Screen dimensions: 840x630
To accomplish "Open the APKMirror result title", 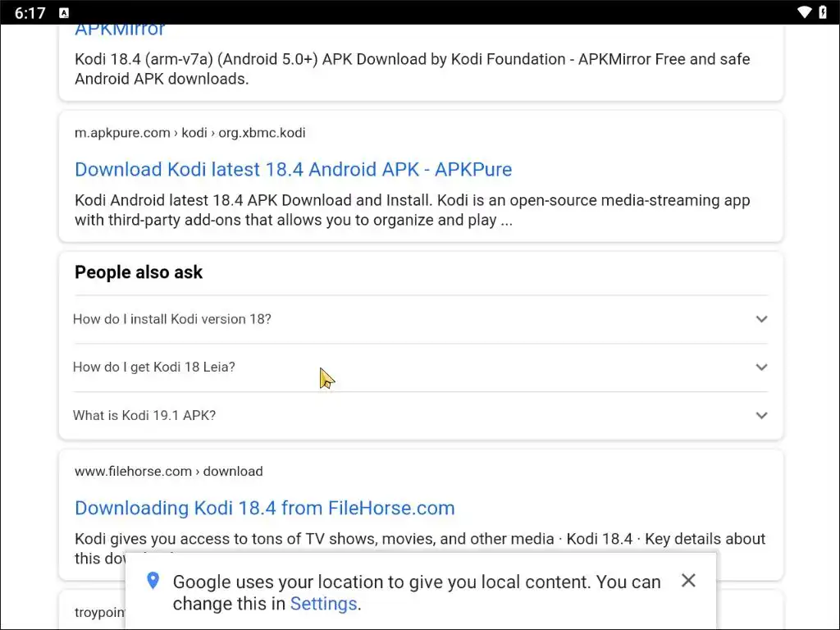I will coord(120,30).
